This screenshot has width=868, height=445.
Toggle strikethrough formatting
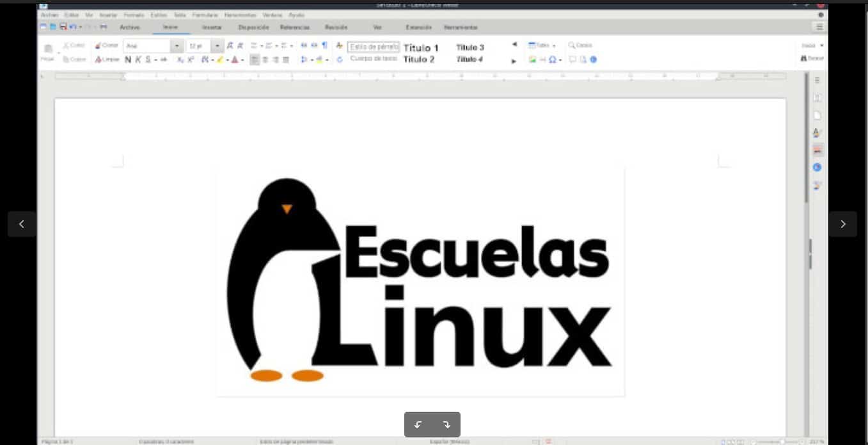point(164,60)
